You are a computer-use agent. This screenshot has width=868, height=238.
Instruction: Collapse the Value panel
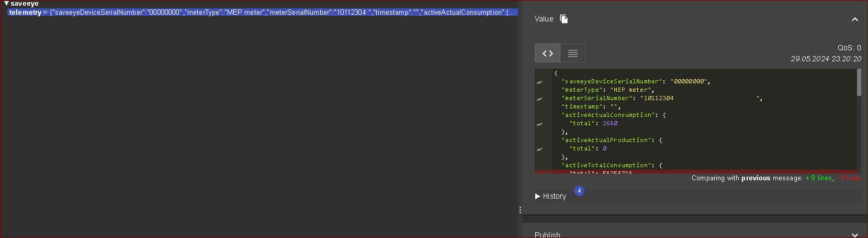854,19
